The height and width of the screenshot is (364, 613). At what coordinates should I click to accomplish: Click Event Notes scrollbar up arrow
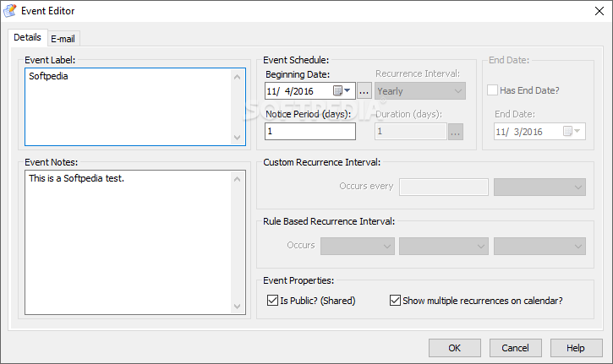click(x=237, y=179)
